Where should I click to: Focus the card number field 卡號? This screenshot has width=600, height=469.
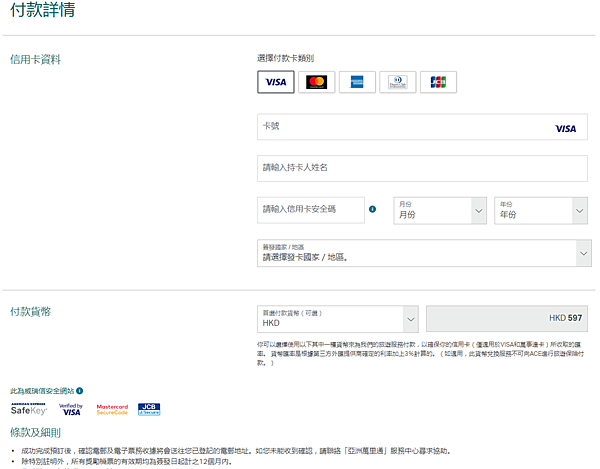tap(422, 127)
